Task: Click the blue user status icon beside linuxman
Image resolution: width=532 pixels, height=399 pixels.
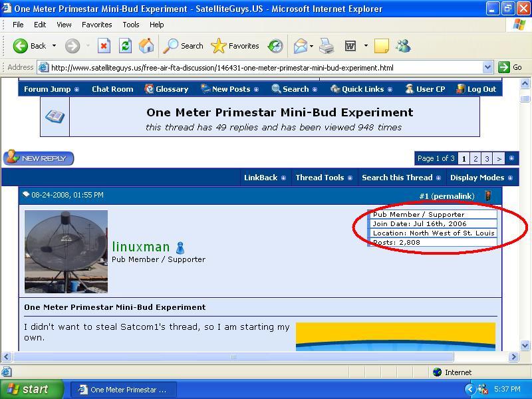Action: pos(180,247)
